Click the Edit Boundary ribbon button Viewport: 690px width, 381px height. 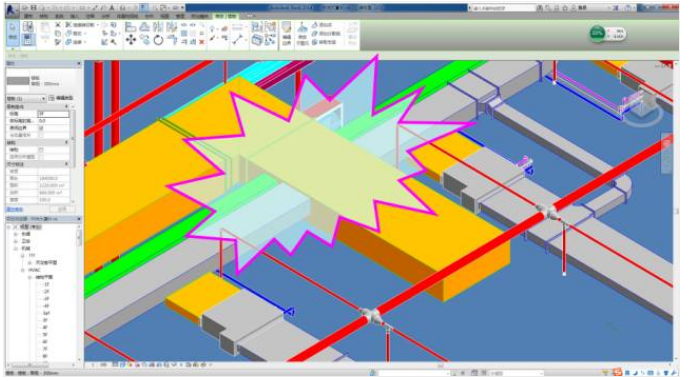click(x=286, y=33)
